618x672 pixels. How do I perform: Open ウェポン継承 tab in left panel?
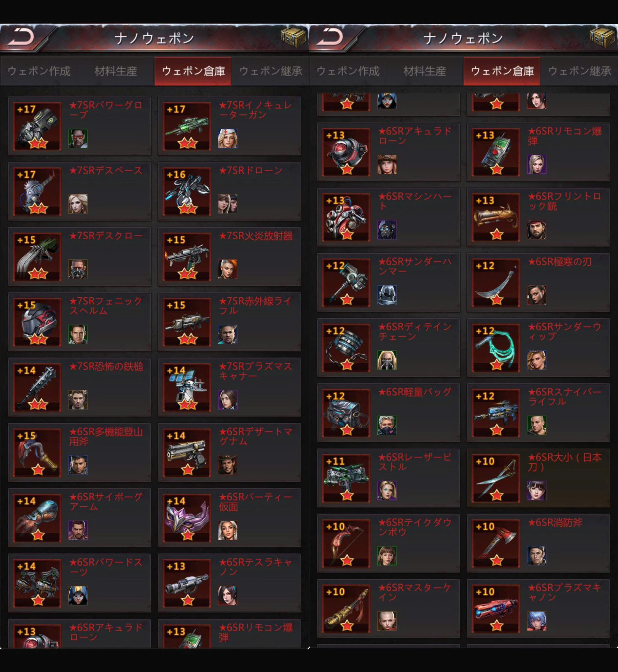[x=270, y=71]
